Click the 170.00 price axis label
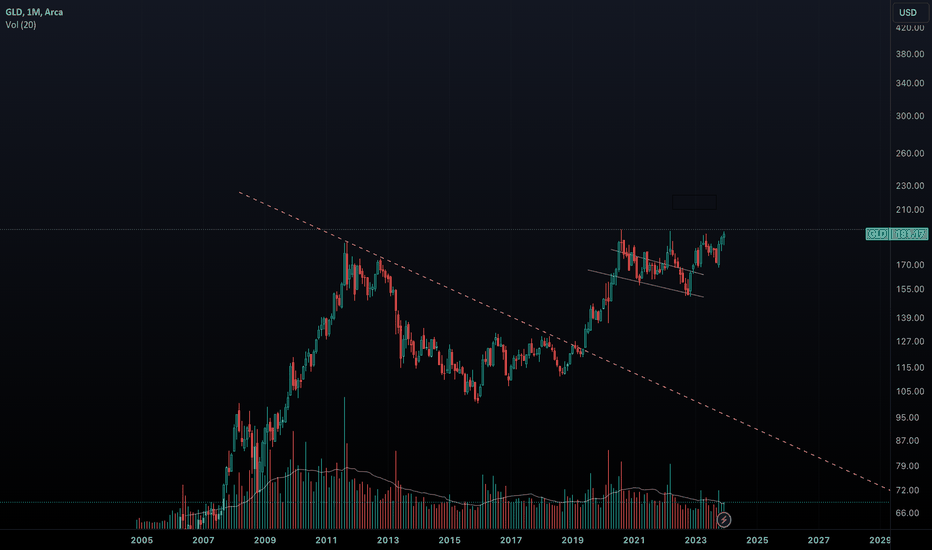Screen dimensions: 932x550 (909, 265)
